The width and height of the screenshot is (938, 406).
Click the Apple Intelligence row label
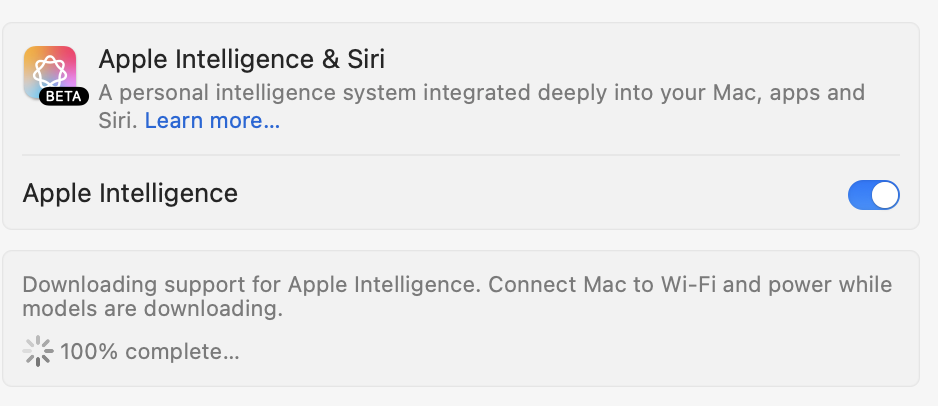[x=130, y=194]
